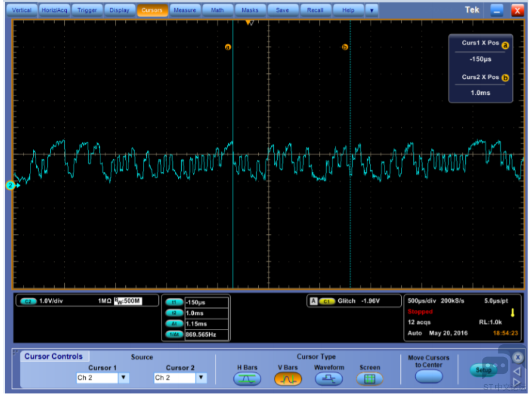Click the C1 trigger source badge

click(x=327, y=301)
